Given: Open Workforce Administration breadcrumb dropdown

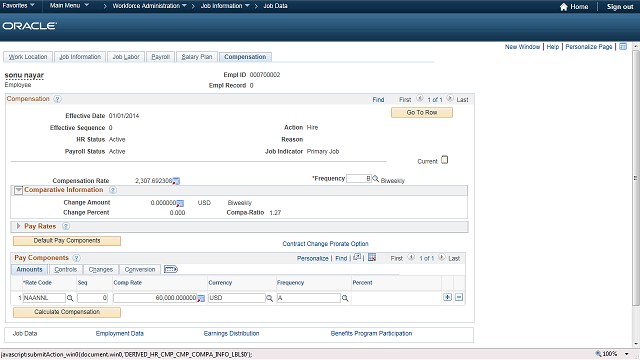Looking at the screenshot, I should pyautogui.click(x=149, y=6).
